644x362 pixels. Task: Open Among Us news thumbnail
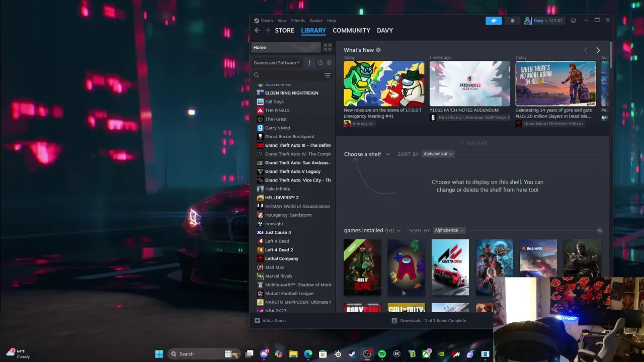(384, 83)
